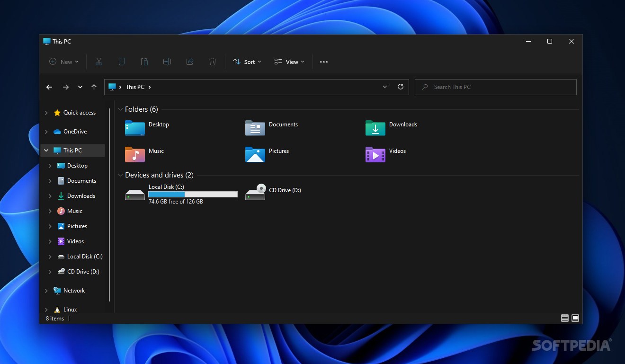Image resolution: width=625 pixels, height=364 pixels.
Task: Collapse the Devices and drives section
Action: (120, 175)
